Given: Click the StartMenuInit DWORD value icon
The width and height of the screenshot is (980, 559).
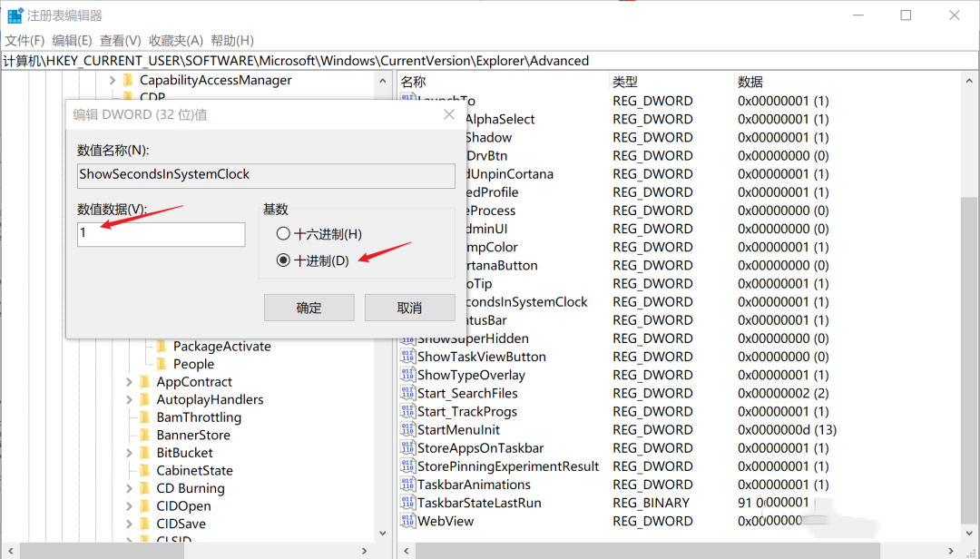Looking at the screenshot, I should 407,429.
